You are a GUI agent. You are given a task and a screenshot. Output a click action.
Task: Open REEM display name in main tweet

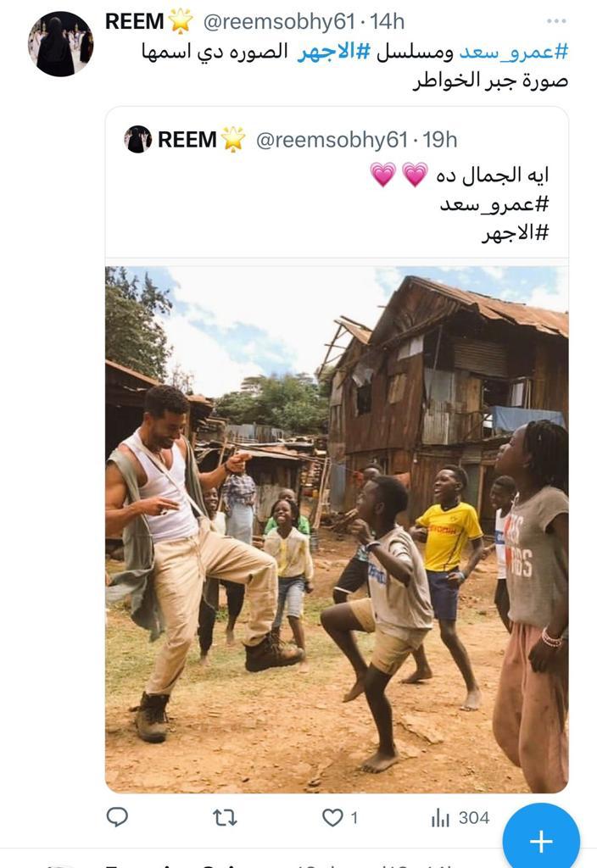point(134,21)
